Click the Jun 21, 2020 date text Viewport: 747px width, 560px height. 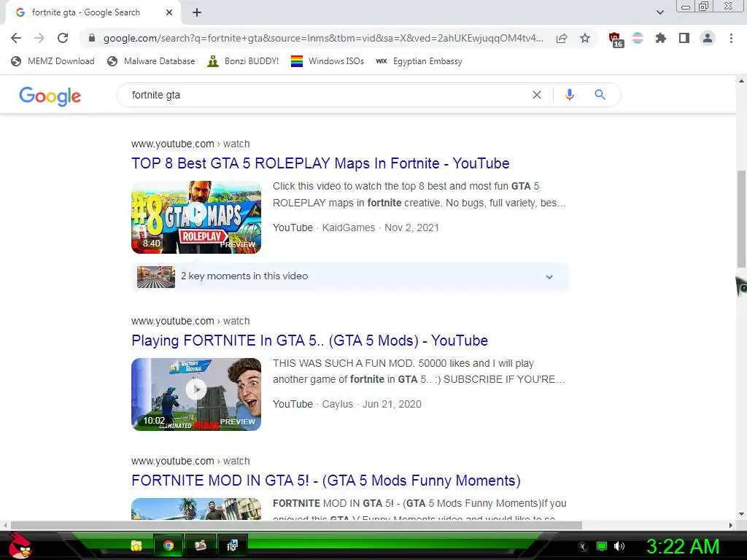tap(392, 404)
